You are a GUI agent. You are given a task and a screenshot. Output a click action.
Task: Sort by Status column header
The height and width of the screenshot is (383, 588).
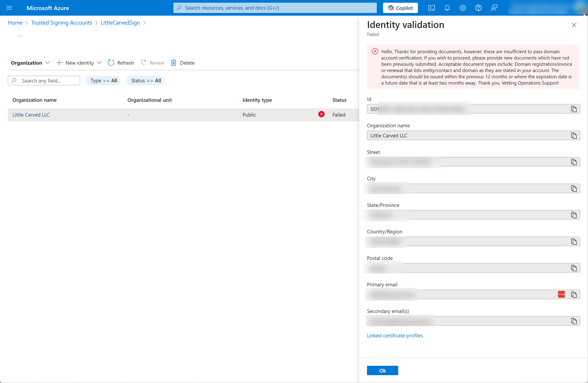339,100
